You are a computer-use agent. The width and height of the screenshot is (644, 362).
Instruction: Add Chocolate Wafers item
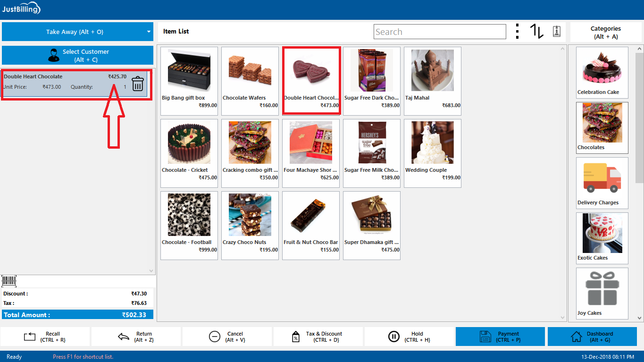(x=250, y=81)
